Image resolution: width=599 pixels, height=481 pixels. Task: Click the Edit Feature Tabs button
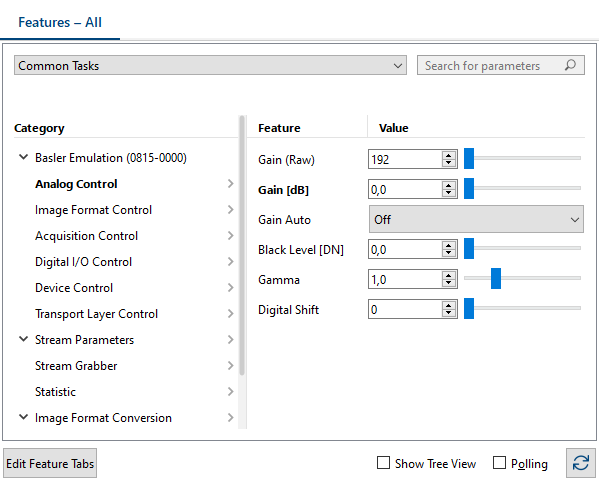click(x=50, y=463)
